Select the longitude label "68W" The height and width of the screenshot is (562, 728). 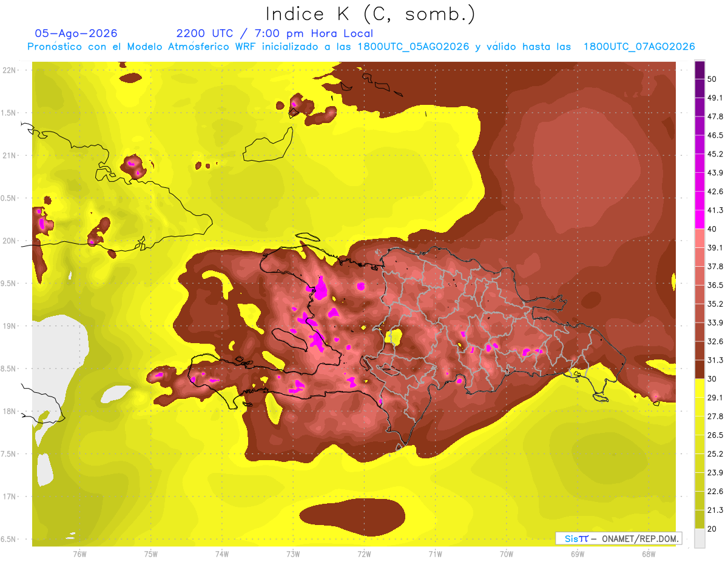(x=649, y=554)
